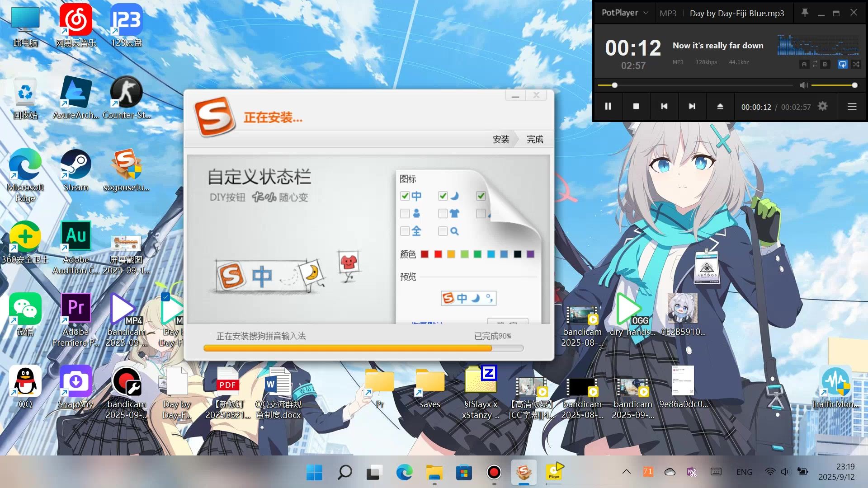Screen dimensions: 868x488
Task: Select the sogousetup installer file
Action: pyautogui.click(x=127, y=170)
